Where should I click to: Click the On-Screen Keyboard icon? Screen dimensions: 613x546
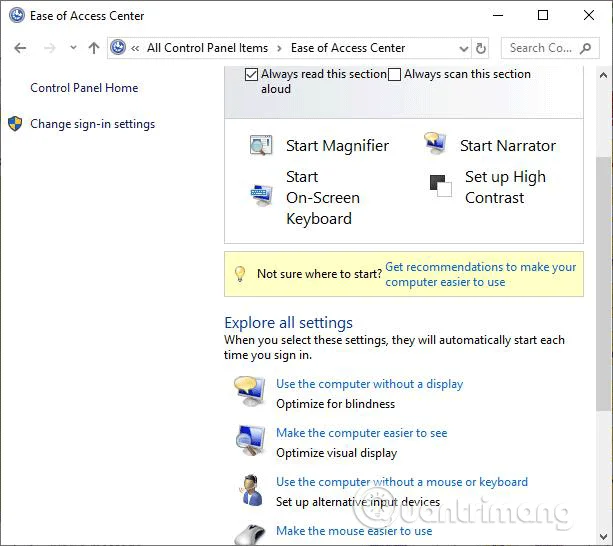261,194
